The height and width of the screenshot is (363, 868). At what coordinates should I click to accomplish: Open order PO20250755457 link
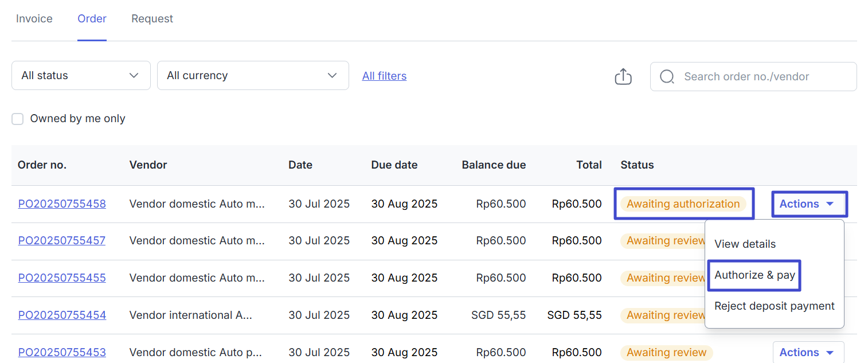tap(62, 241)
